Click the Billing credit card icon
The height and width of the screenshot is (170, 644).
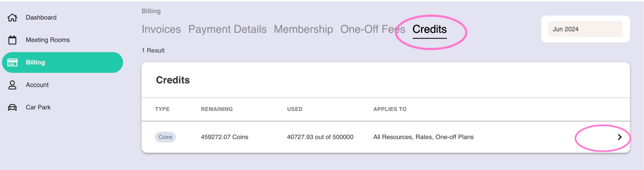point(12,62)
